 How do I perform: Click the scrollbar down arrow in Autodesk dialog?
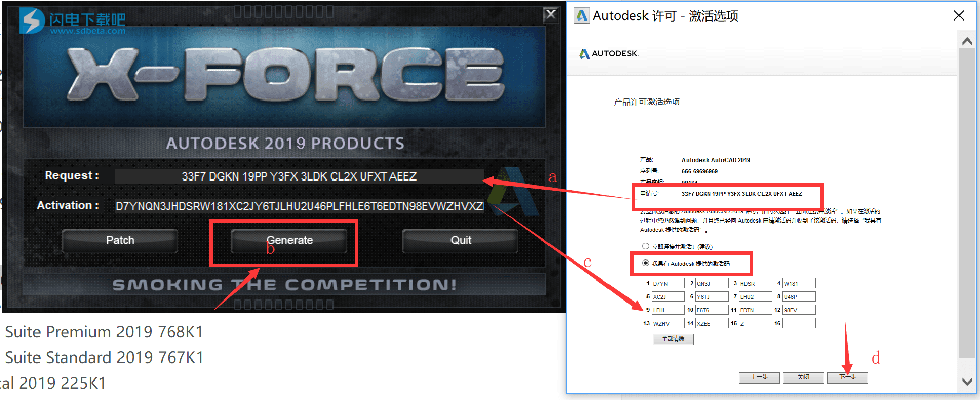(x=967, y=382)
